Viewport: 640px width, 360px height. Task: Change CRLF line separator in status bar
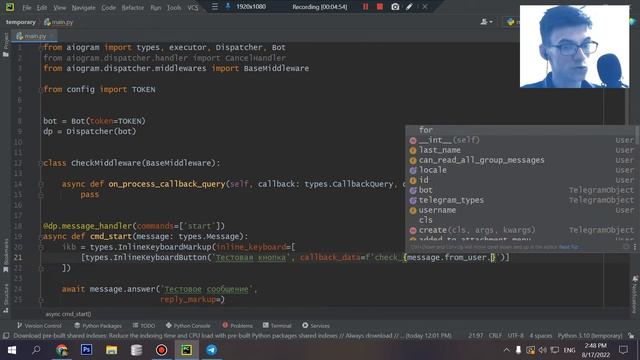[x=495, y=336]
